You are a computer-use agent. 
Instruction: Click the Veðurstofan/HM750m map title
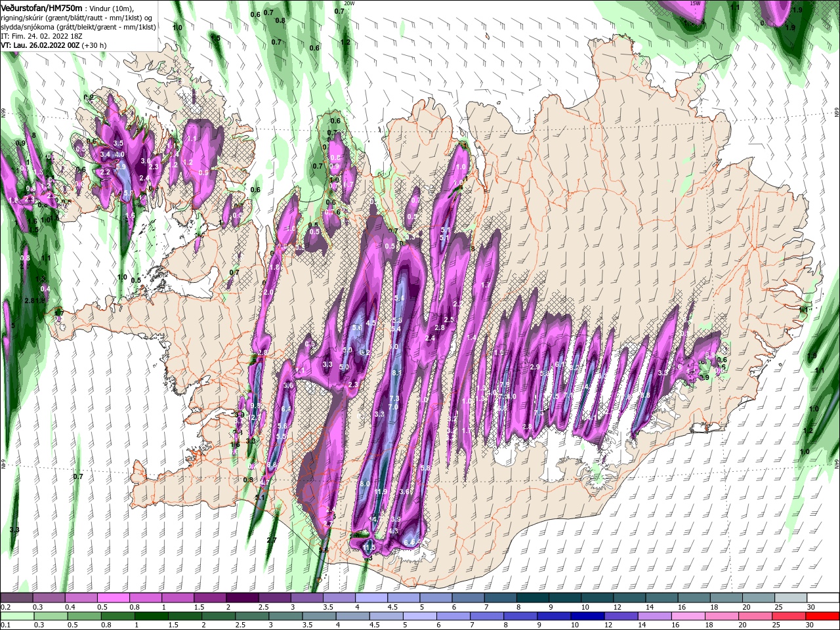[41, 7]
